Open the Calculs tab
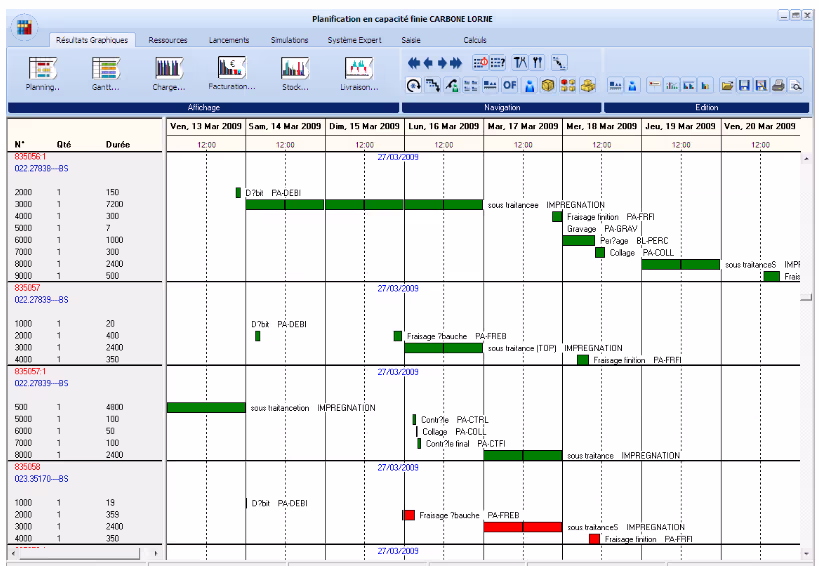Viewport: 819px width, 566px height. point(475,40)
